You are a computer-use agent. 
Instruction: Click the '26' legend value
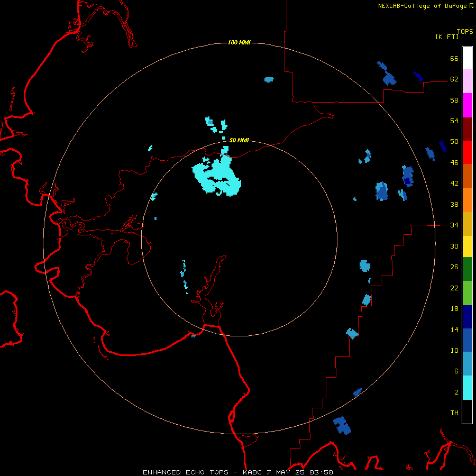point(454,267)
